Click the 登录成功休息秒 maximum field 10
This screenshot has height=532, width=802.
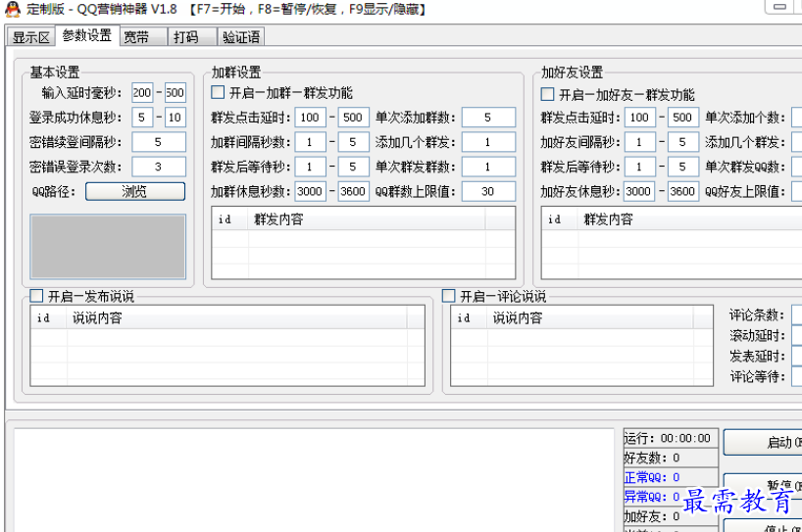tap(175, 117)
